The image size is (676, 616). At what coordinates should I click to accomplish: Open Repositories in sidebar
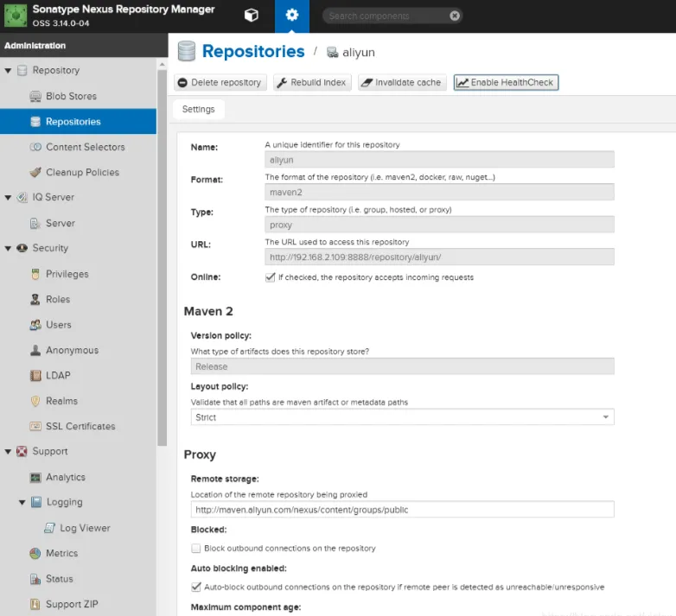78,122
